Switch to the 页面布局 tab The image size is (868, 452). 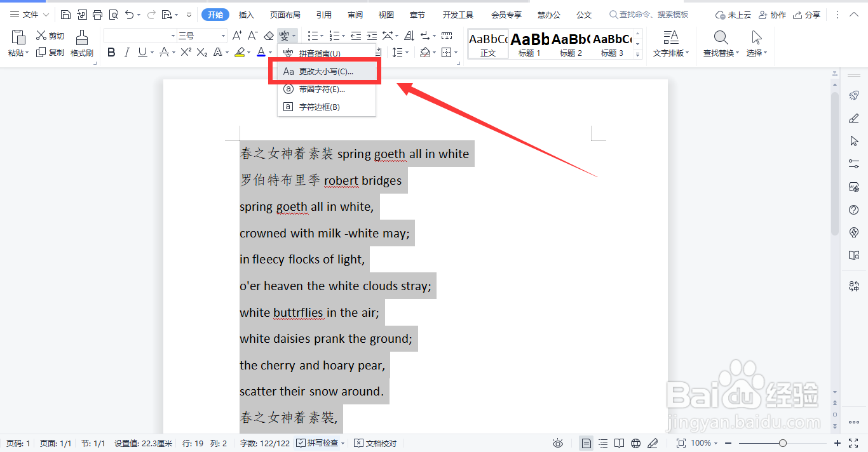285,15
